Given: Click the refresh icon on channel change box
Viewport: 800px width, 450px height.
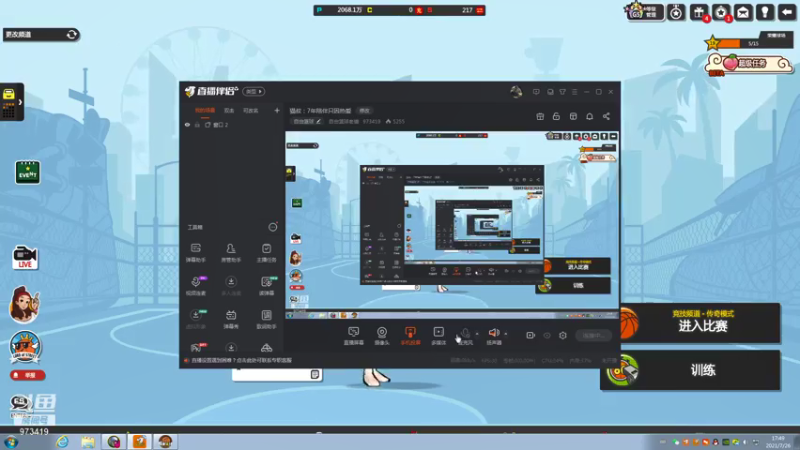Looking at the screenshot, I should 71,34.
